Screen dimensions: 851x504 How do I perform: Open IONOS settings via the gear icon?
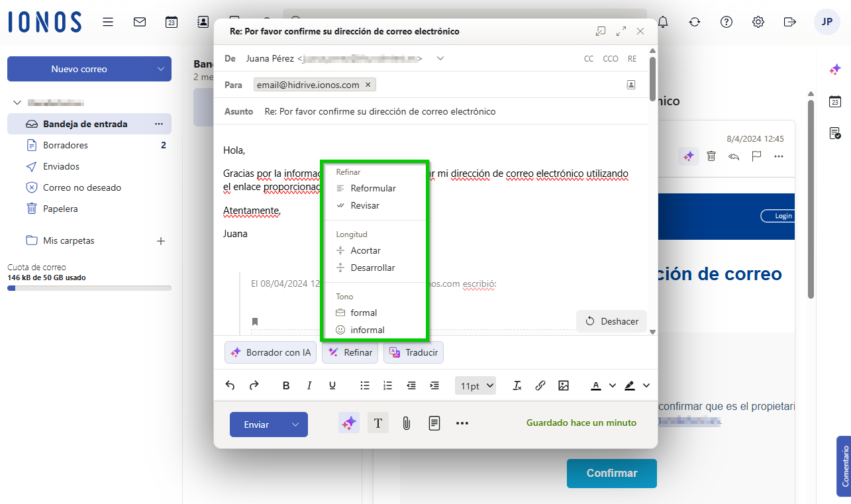tap(758, 22)
